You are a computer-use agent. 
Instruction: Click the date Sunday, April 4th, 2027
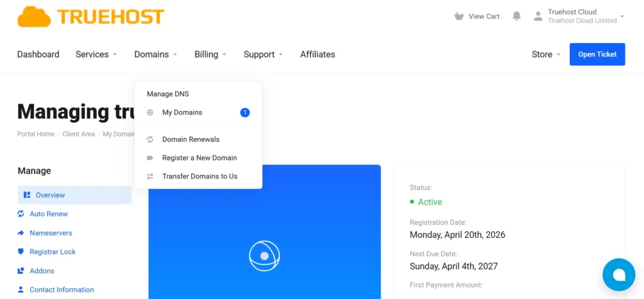[454, 266]
